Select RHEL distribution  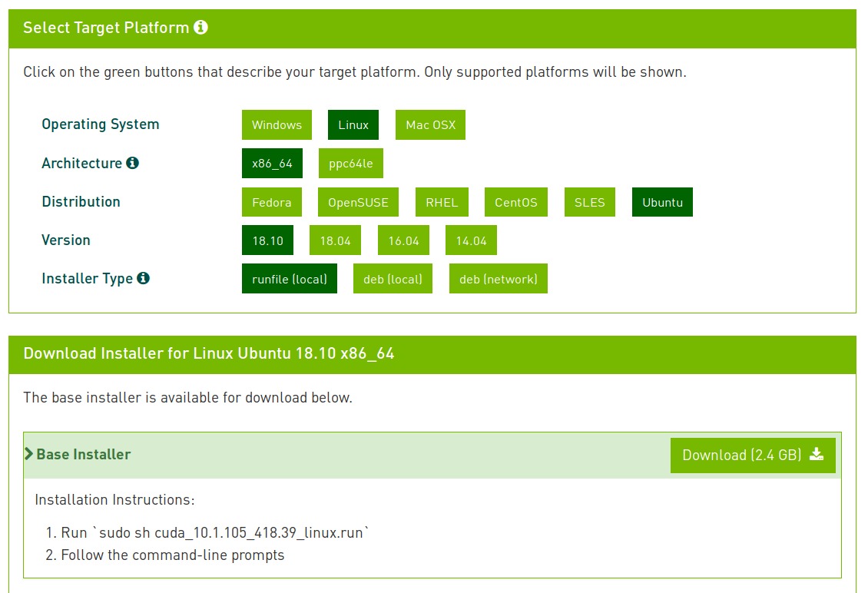442,202
